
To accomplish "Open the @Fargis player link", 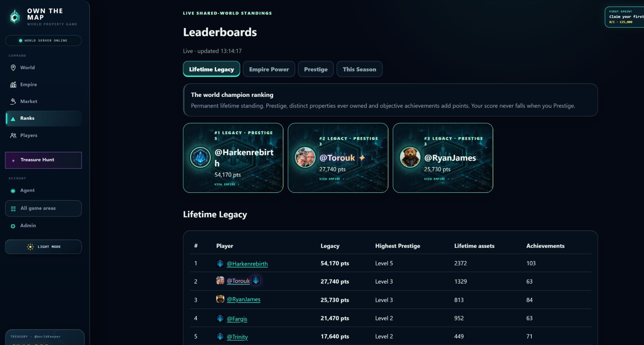I will pyautogui.click(x=237, y=319).
